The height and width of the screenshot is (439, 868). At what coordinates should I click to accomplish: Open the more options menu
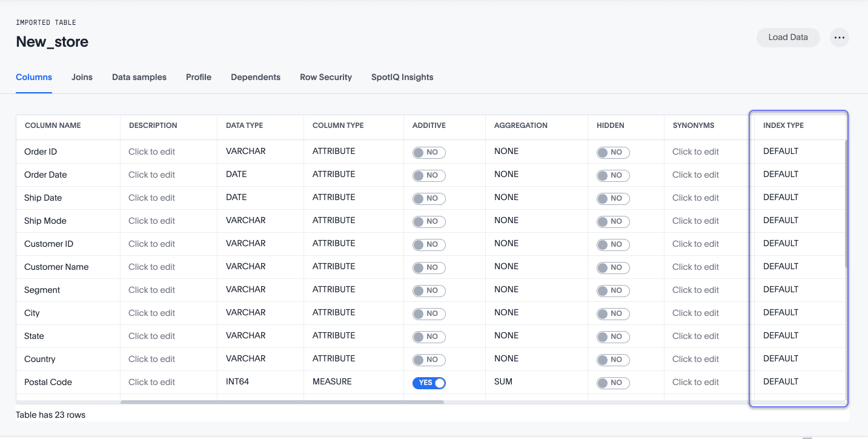coord(840,37)
